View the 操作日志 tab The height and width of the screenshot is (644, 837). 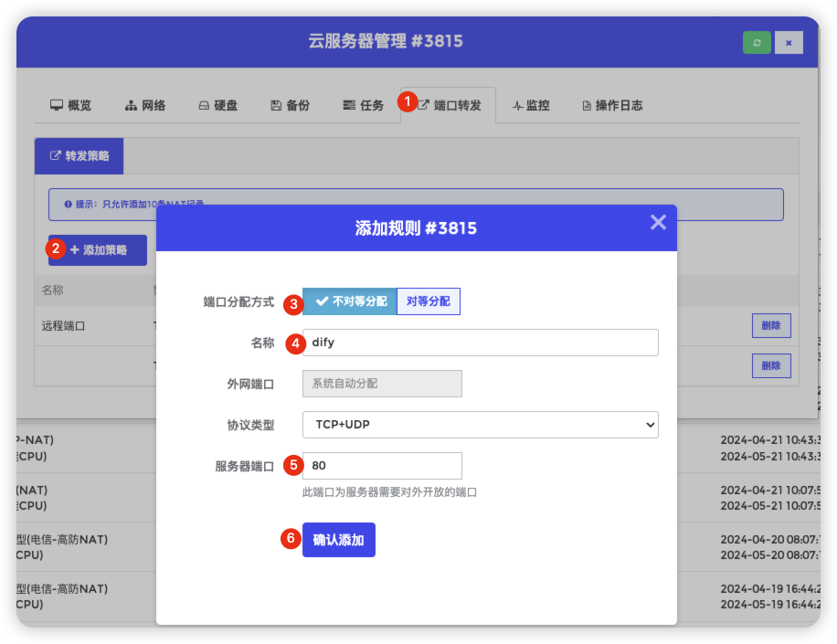(612, 105)
